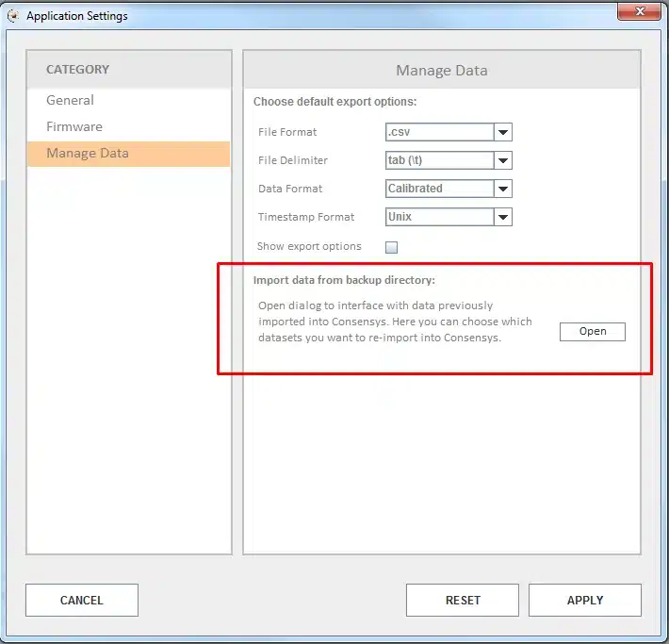This screenshot has height=644, width=669.
Task: Select the General category
Action: coord(128,100)
